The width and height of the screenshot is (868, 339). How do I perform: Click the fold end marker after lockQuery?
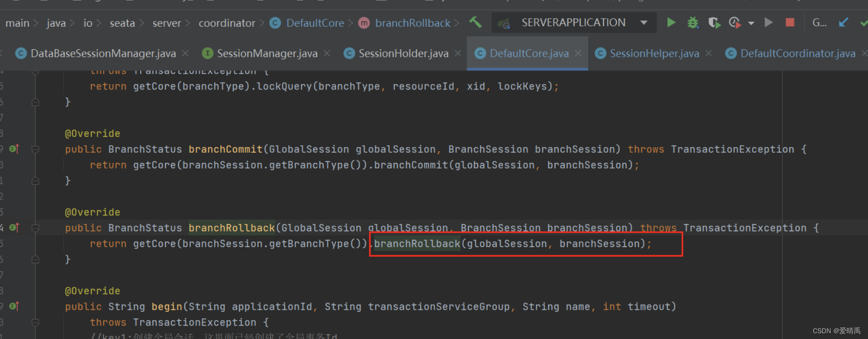(x=35, y=102)
